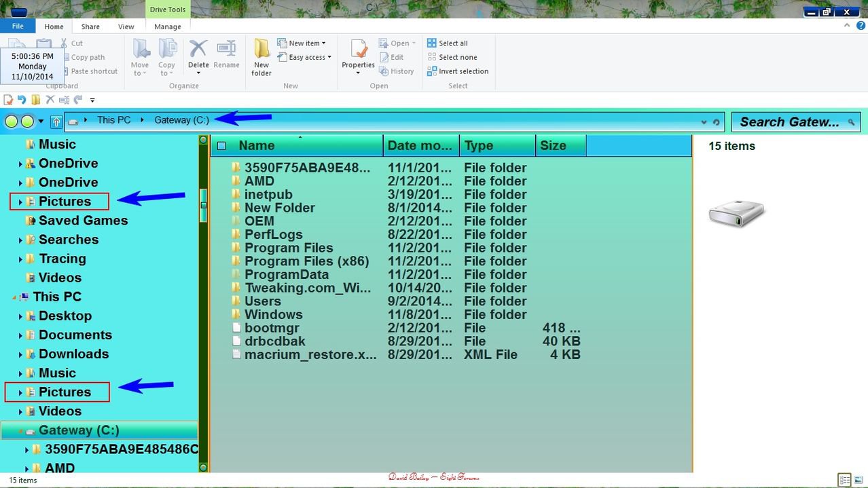Open the Windows folder from file list
Screen dimensions: 868x488
tap(274, 314)
